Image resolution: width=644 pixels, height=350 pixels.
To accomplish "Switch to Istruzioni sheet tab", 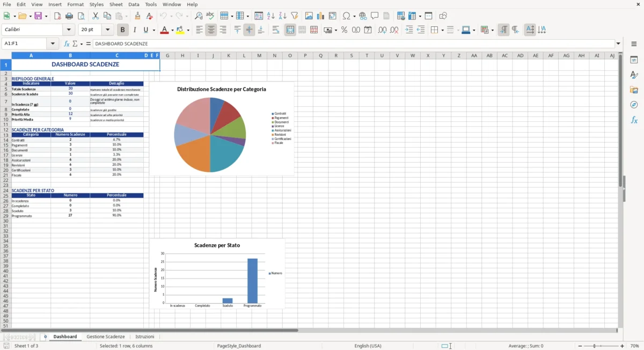I will coord(145,337).
